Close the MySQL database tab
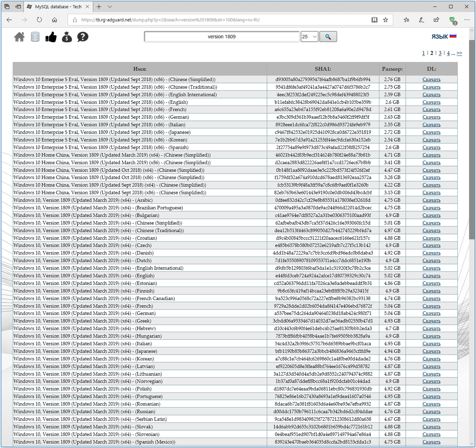 (87, 7)
